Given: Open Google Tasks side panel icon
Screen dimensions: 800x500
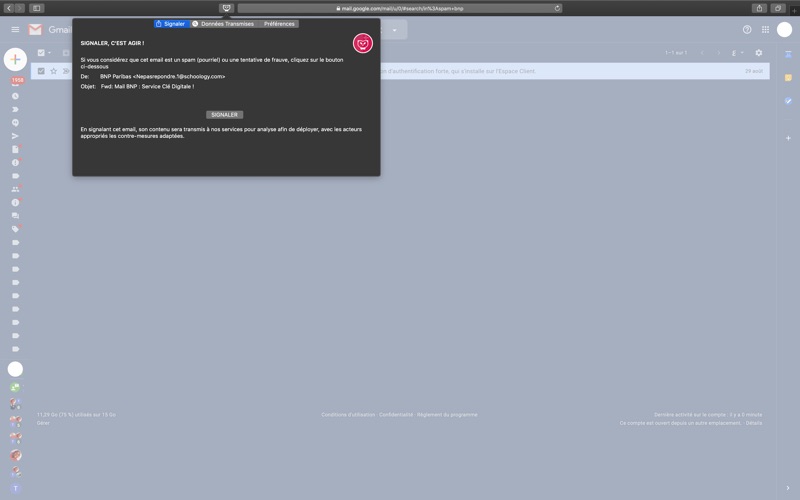Looking at the screenshot, I should (x=788, y=101).
